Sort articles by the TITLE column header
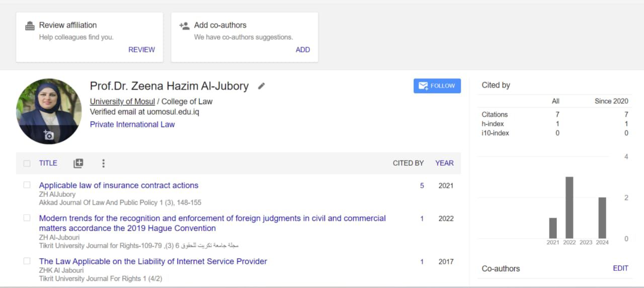644x288 pixels. tap(48, 163)
